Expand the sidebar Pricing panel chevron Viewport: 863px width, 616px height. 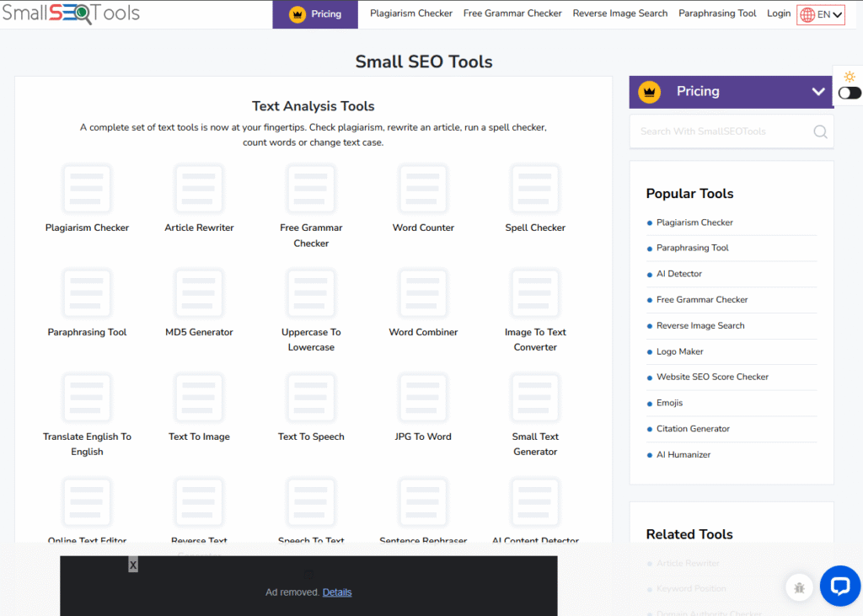click(817, 91)
